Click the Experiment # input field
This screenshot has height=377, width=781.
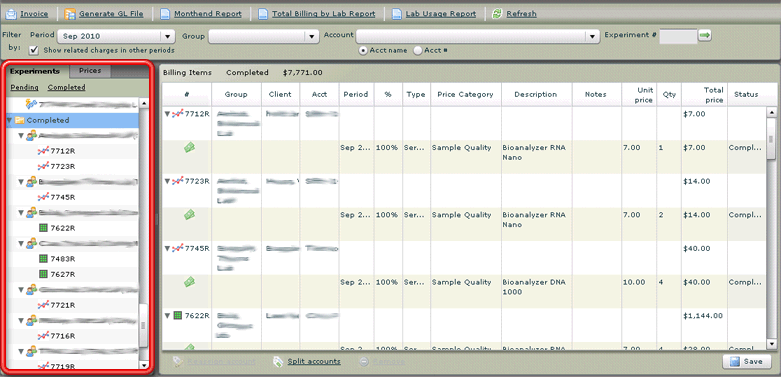(x=678, y=36)
